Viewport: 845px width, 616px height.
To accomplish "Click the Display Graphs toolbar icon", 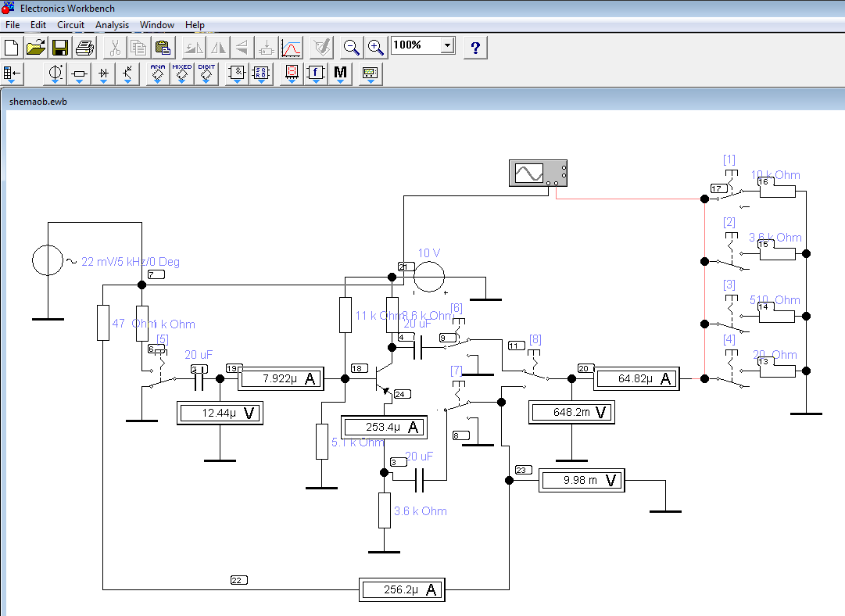I will [291, 48].
